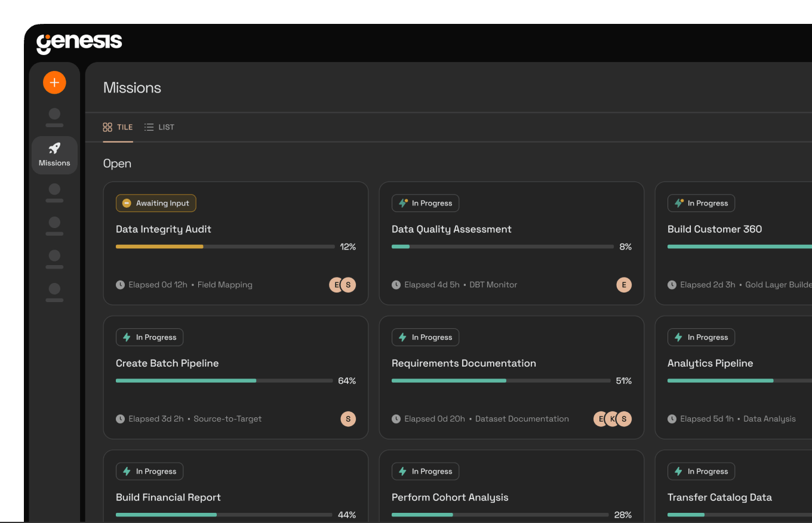Click the orange plus create button

(x=54, y=82)
